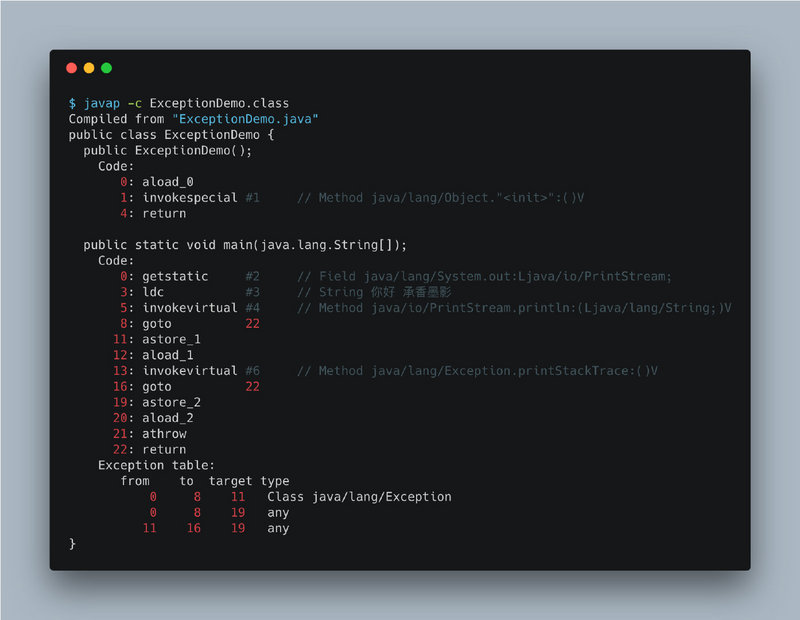Select the astore_2 instruction
Image resolution: width=800 pixels, height=620 pixels.
[171, 402]
